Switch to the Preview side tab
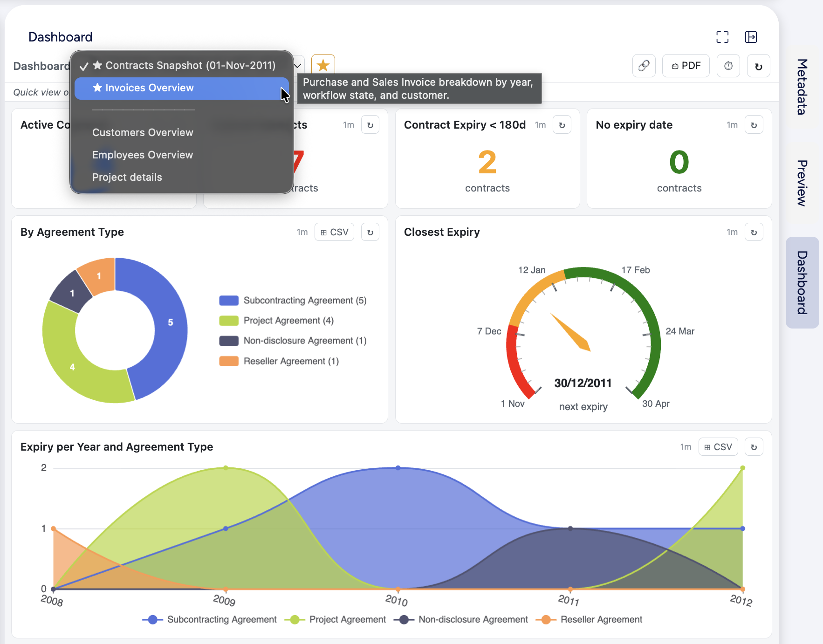 [802, 183]
